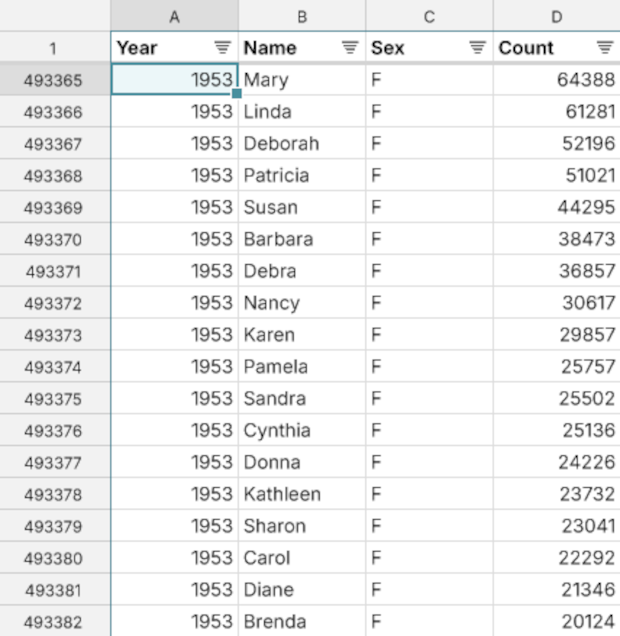620x636 pixels.
Task: Select row header 493365
Action: (54, 80)
